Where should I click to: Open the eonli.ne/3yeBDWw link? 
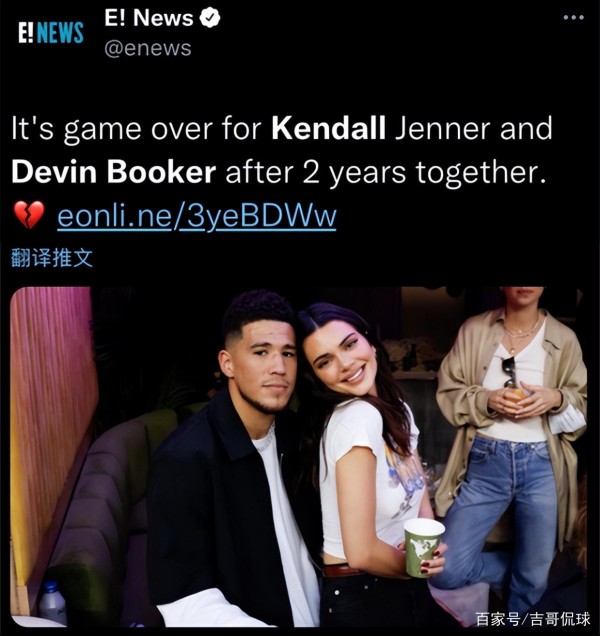point(197,216)
